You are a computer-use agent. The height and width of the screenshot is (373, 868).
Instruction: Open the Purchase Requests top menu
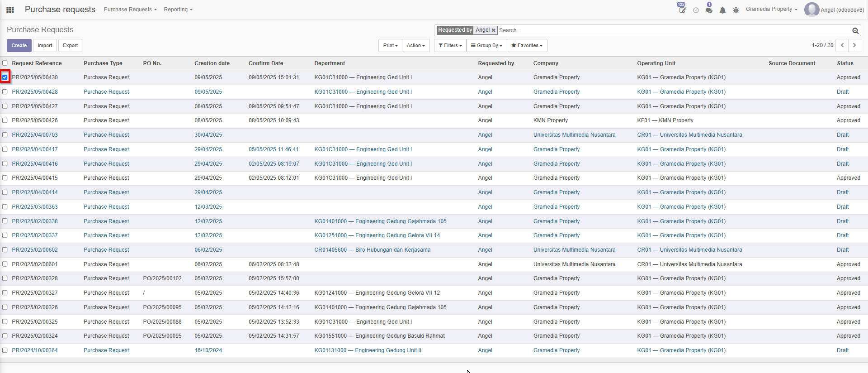pos(130,10)
